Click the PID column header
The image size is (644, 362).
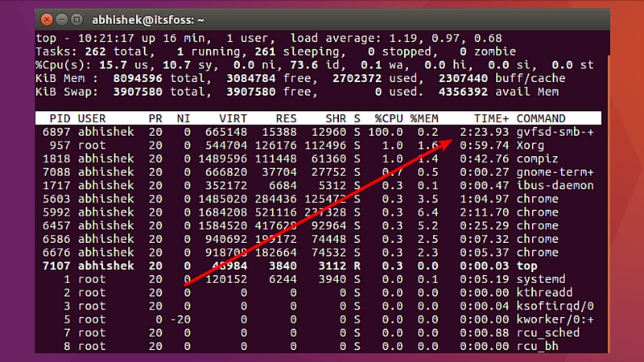[60, 118]
